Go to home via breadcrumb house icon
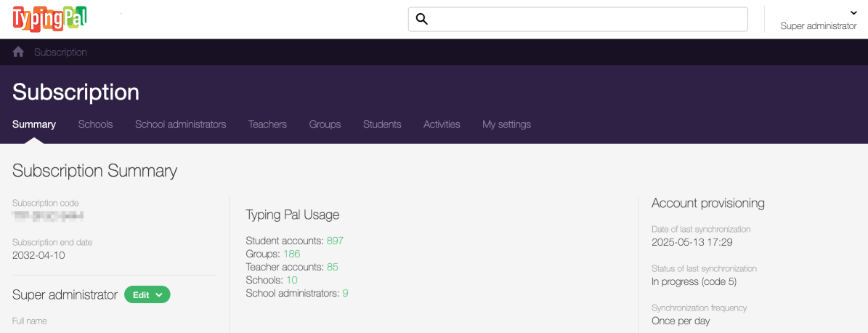This screenshot has width=868, height=333. [19, 52]
